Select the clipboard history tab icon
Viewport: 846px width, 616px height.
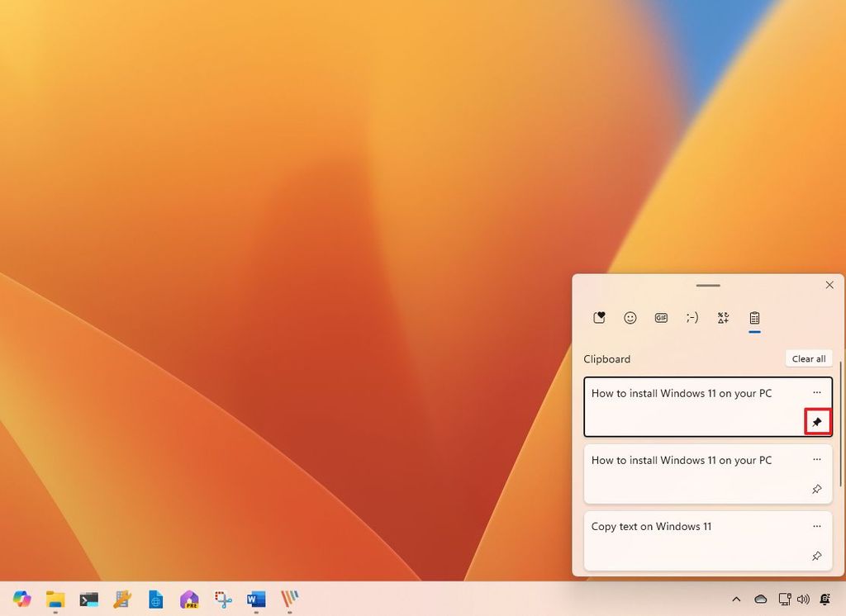753,317
